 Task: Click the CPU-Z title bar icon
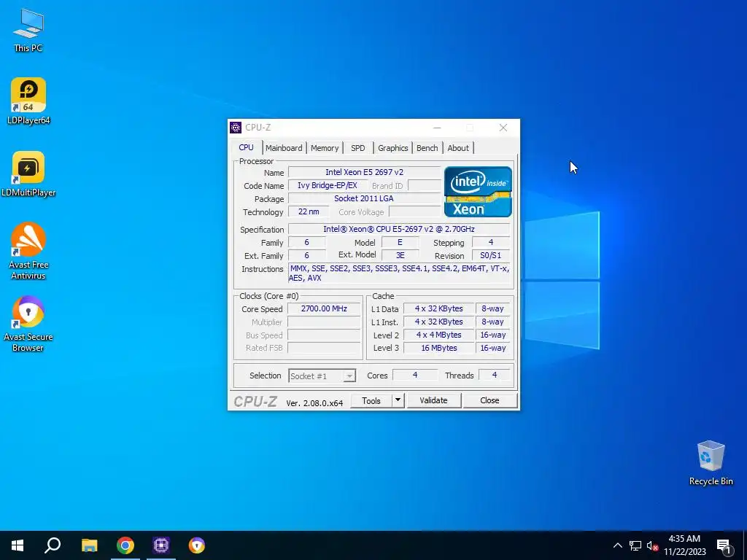click(236, 128)
